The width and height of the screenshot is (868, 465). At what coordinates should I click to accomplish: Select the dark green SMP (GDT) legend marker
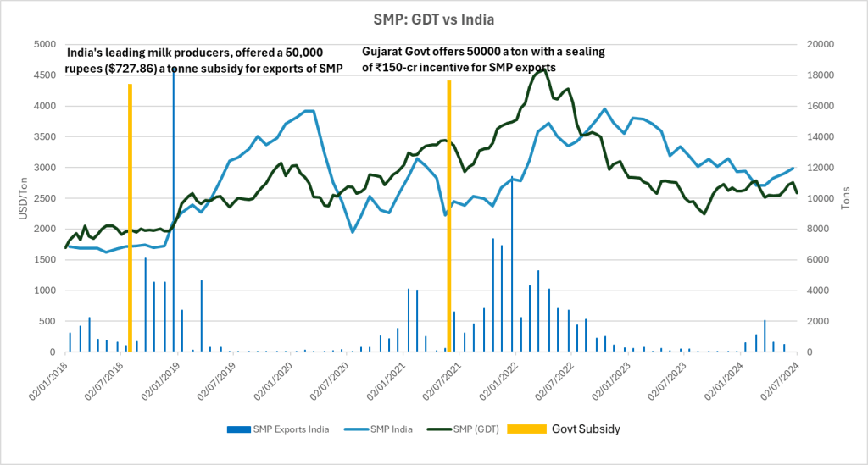(441, 429)
